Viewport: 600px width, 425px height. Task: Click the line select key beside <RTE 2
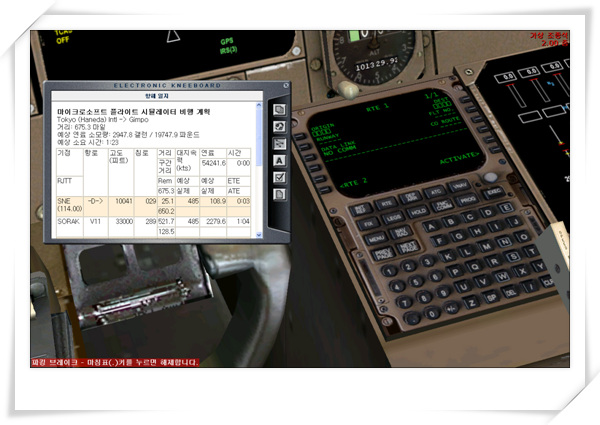[325, 190]
